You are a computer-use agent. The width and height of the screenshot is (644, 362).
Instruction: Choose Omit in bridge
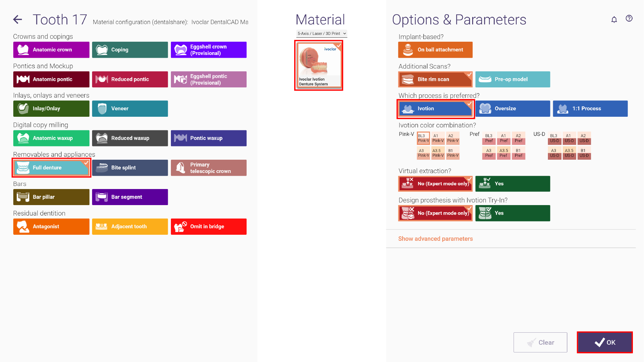pos(209,227)
